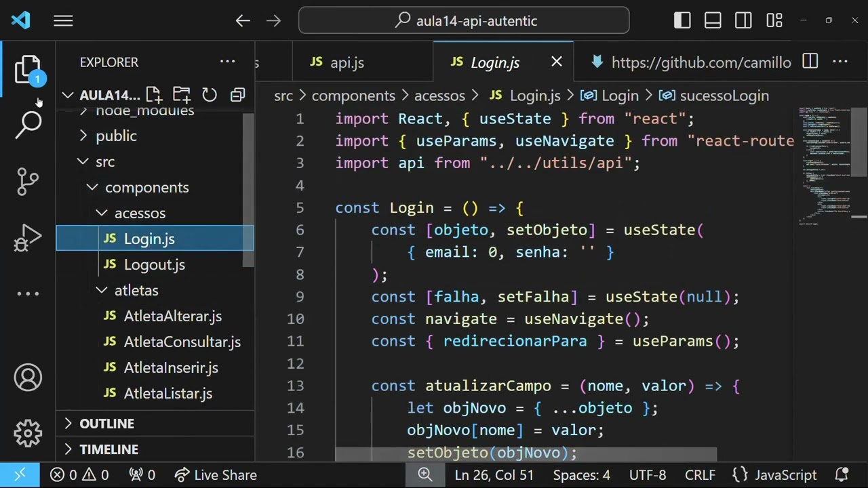
Task: Click src in the breadcrumb
Action: (283, 96)
